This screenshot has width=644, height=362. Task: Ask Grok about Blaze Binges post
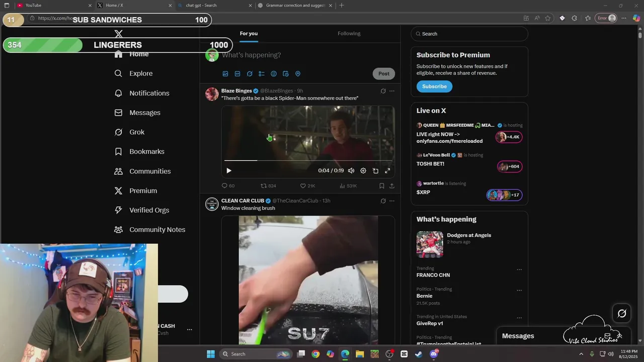[383, 91]
